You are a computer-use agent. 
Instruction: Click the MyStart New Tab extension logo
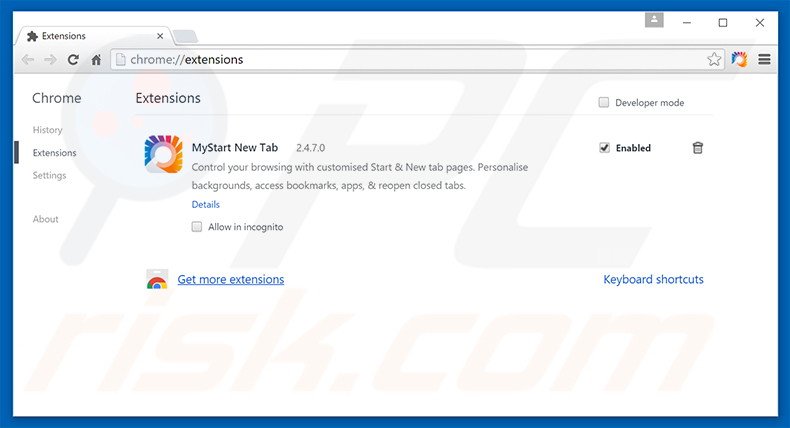click(x=163, y=154)
